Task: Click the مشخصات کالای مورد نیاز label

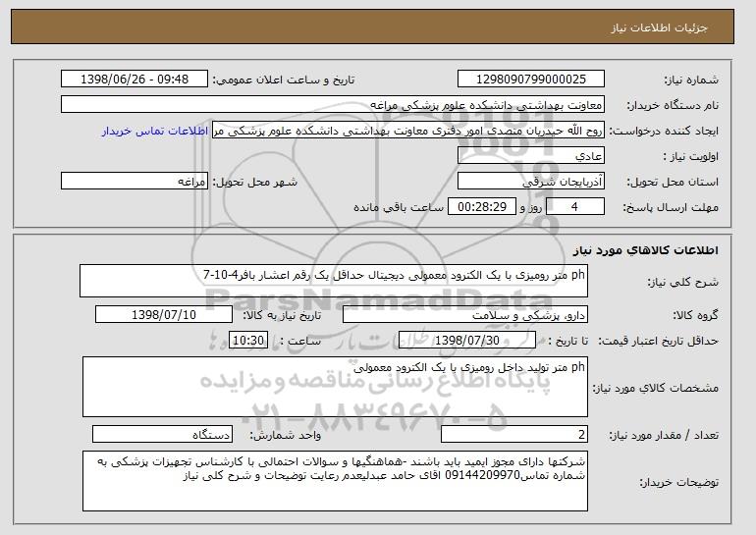Action: click(x=655, y=388)
